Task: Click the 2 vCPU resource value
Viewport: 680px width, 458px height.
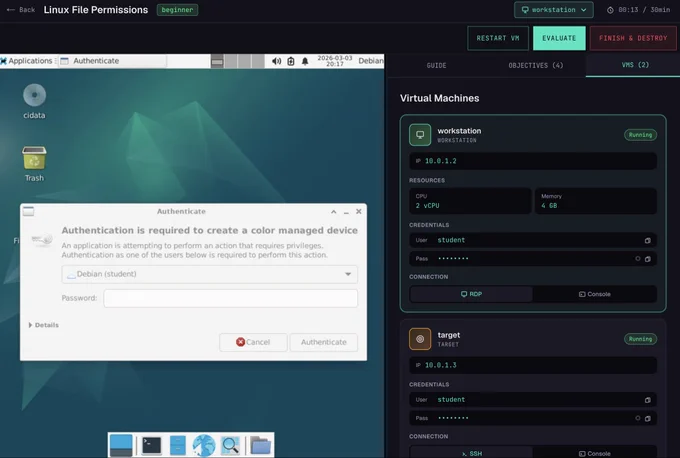Action: coord(427,206)
